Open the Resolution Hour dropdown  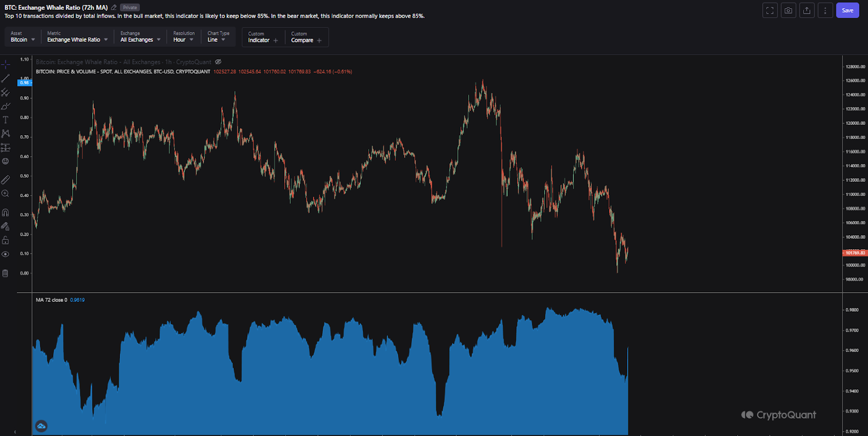tap(183, 37)
